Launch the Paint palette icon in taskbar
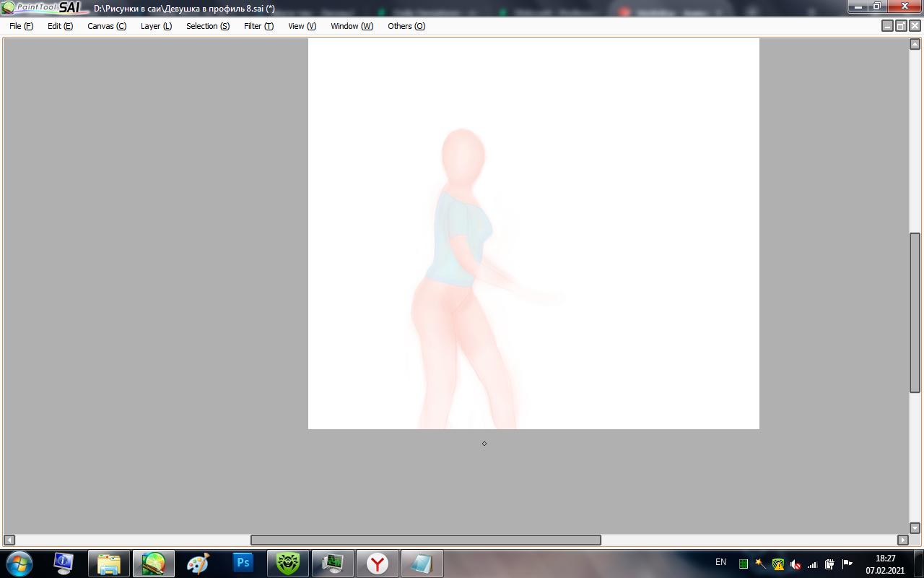 click(198, 563)
